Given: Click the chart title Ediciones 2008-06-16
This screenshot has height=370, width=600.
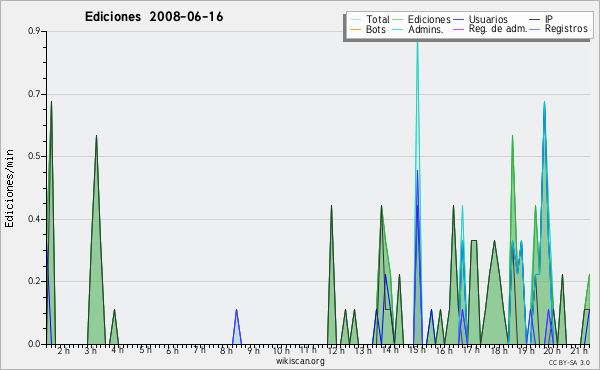Looking at the screenshot, I should click(x=154, y=17).
